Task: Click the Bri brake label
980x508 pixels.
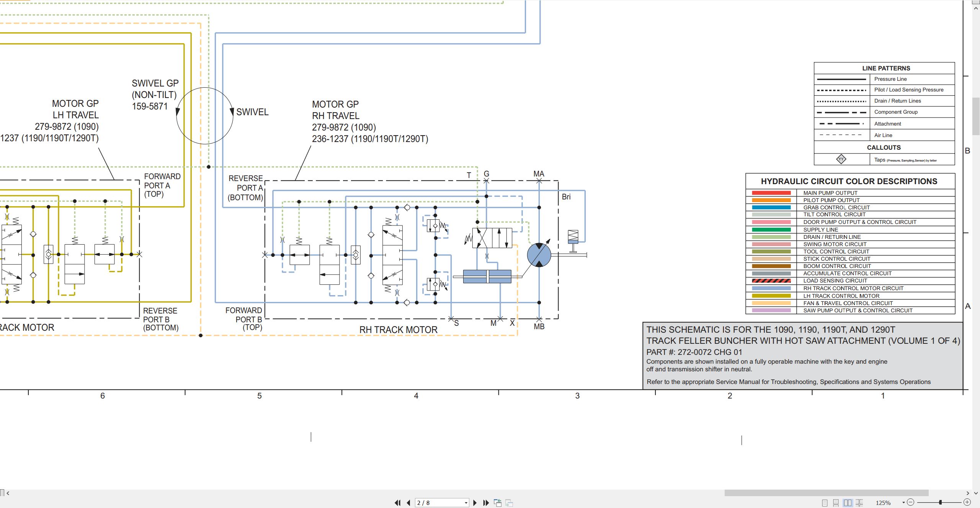Action: 566,197
